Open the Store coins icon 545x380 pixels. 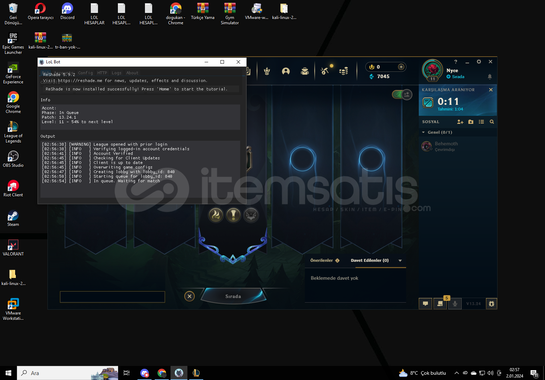click(x=344, y=71)
